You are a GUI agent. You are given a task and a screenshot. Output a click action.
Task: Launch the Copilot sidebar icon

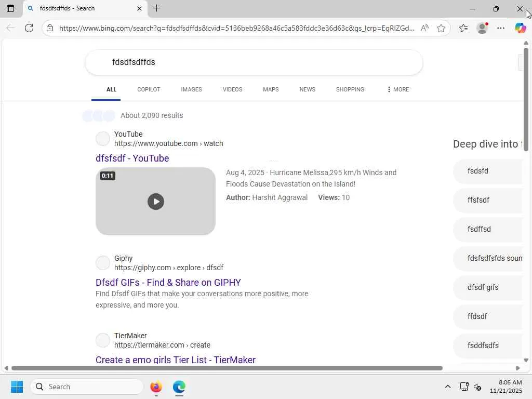(520, 28)
